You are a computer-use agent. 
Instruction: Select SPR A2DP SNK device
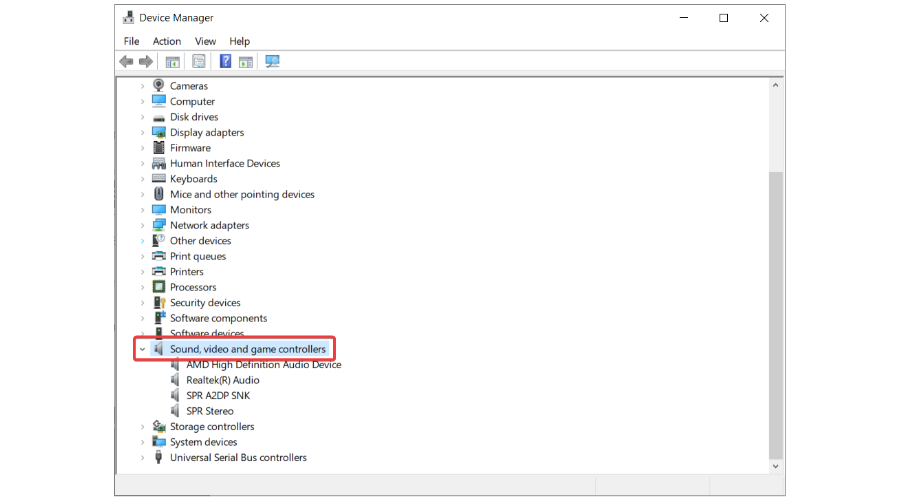pos(218,396)
